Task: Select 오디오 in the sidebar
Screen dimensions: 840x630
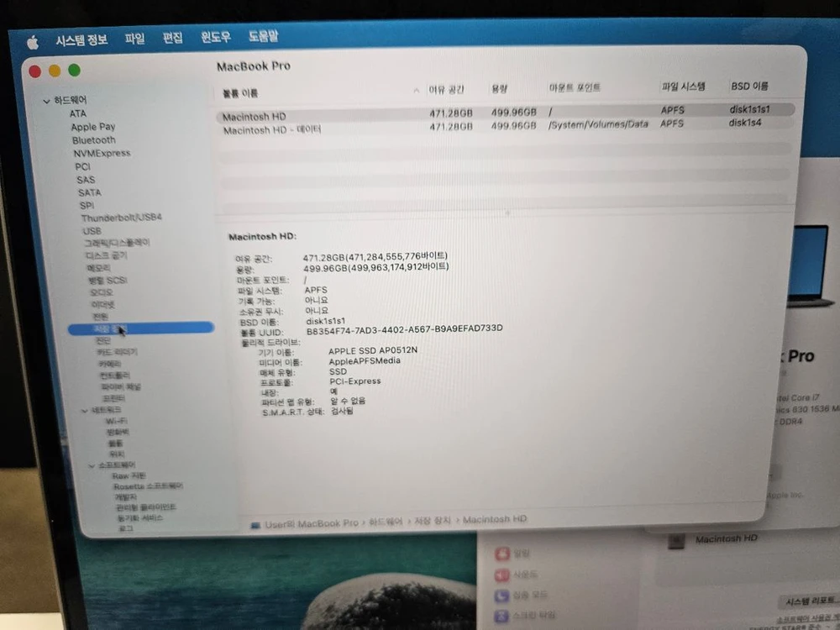Action: pyautogui.click(x=102, y=293)
